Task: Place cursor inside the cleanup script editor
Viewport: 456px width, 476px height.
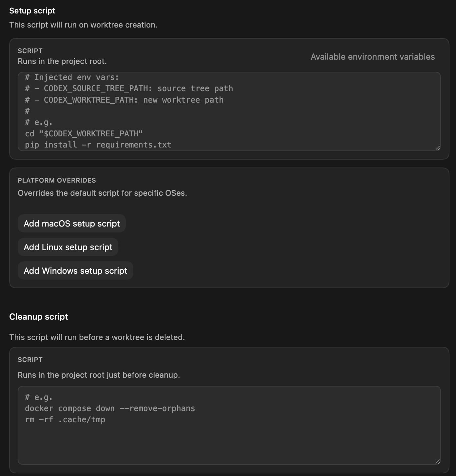Action: coord(229,436)
